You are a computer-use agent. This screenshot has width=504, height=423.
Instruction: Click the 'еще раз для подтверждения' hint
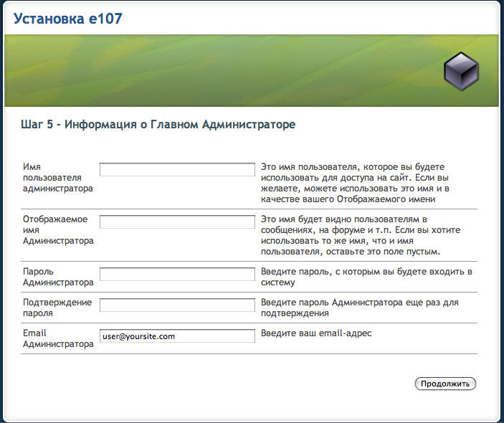click(359, 308)
